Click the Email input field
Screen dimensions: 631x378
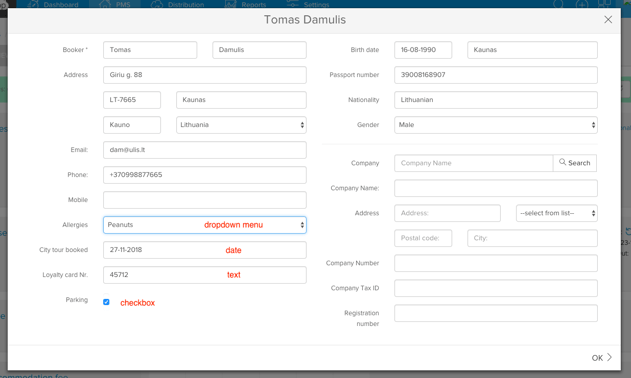204,150
